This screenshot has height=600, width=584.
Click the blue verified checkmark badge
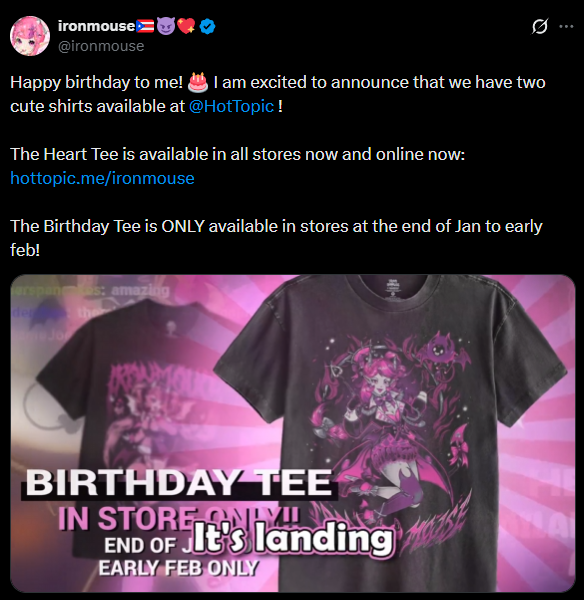click(207, 26)
